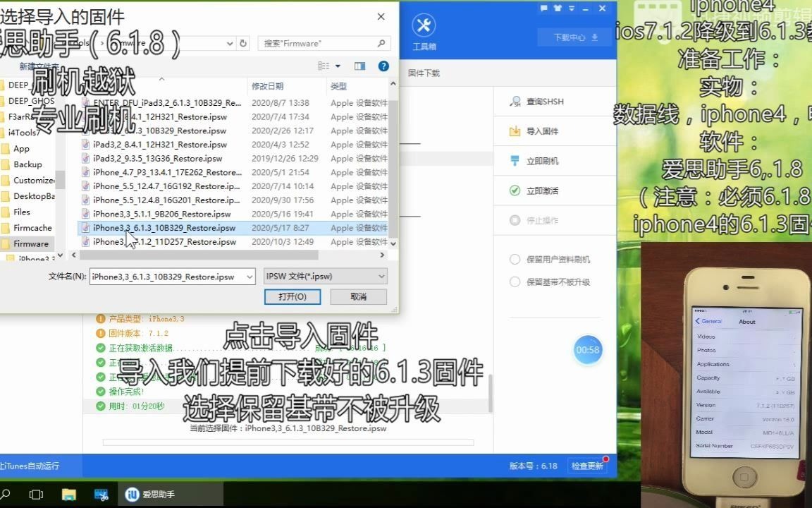Click the 00:58 timer bubble
Screen dimensions: 812x508
[587, 350]
